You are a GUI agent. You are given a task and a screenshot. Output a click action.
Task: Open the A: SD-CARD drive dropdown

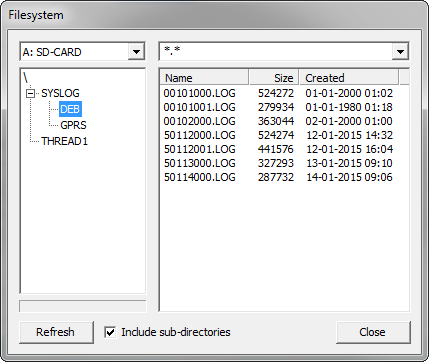[x=136, y=52]
